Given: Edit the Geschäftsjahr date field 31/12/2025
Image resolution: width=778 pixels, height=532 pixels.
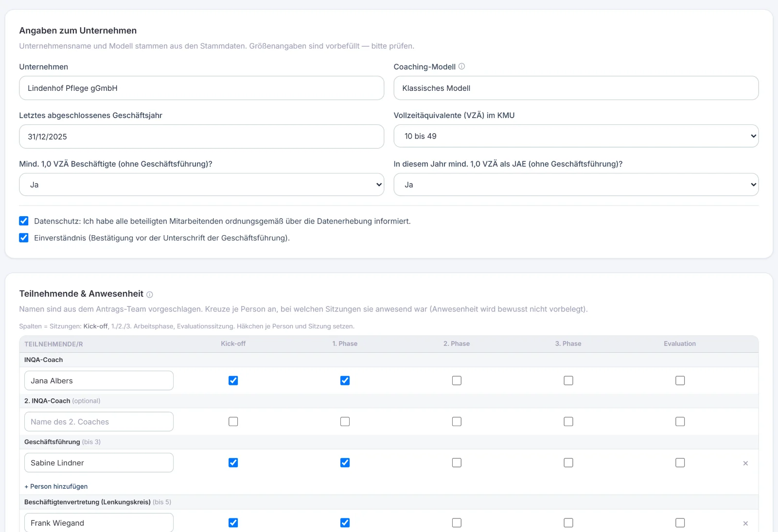Looking at the screenshot, I should [201, 137].
